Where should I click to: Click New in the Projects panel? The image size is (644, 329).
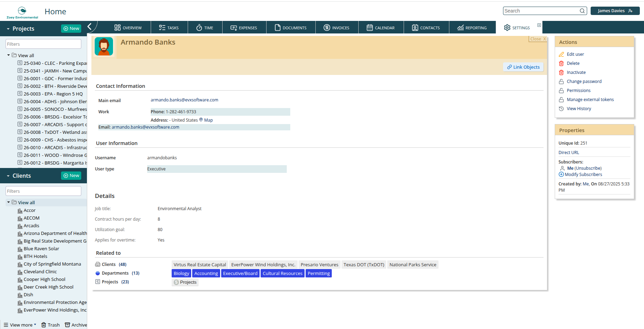tap(71, 29)
